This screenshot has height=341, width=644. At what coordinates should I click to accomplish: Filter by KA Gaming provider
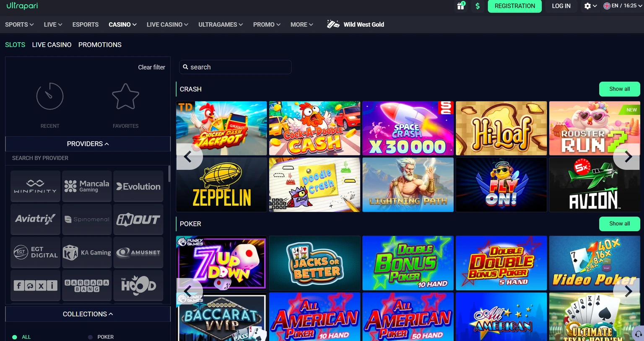pyautogui.click(x=87, y=252)
